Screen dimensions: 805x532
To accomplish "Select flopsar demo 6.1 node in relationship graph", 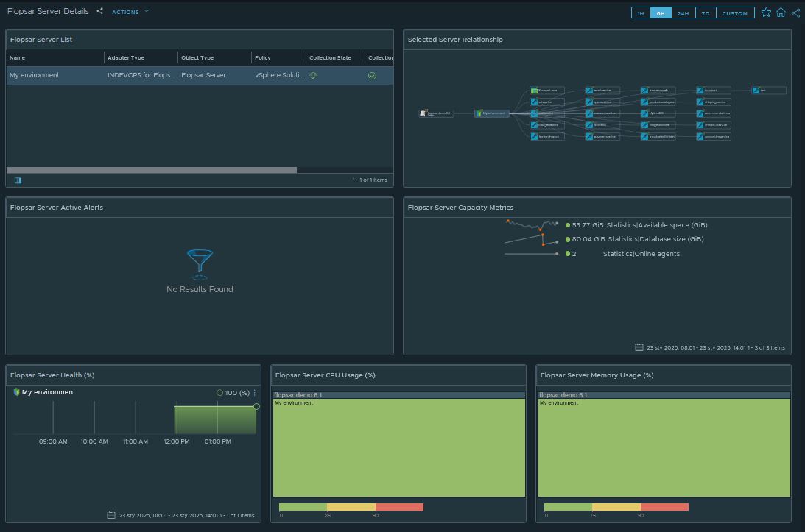I will pos(436,113).
